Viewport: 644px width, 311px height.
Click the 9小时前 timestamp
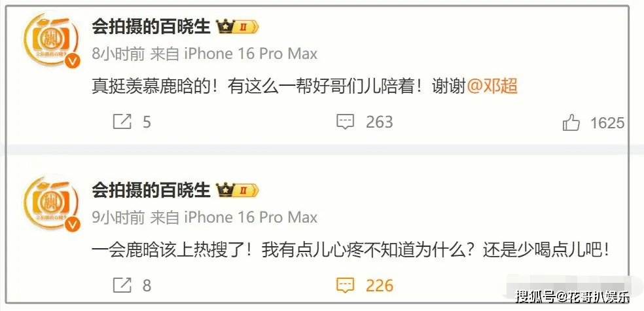tap(118, 217)
